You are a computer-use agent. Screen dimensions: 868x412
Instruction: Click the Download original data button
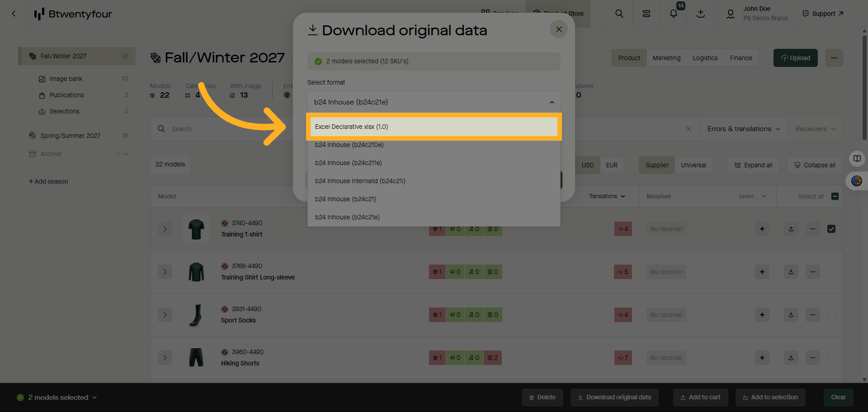click(614, 397)
